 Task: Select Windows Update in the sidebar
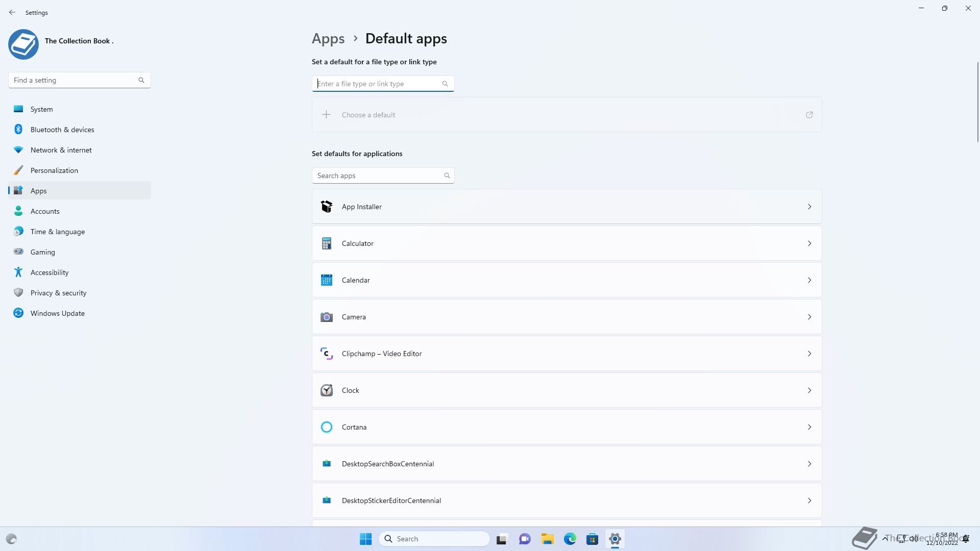click(x=57, y=313)
